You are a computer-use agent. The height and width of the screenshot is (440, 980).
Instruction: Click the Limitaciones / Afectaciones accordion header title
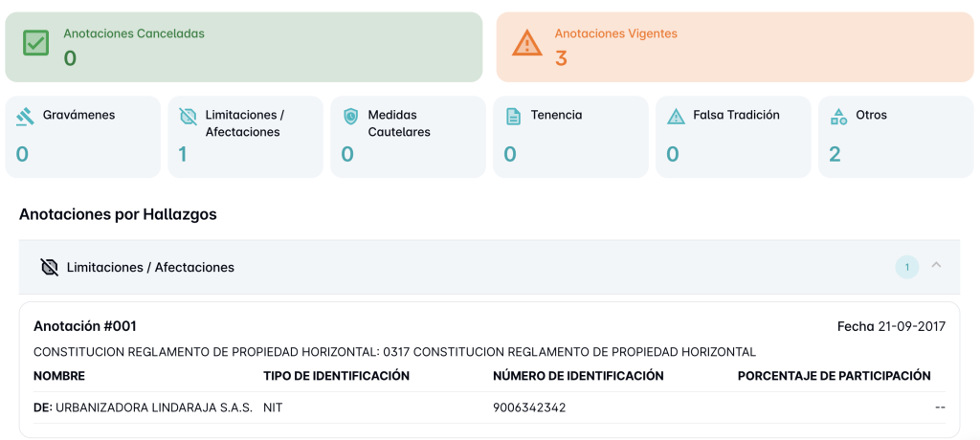[x=150, y=267]
